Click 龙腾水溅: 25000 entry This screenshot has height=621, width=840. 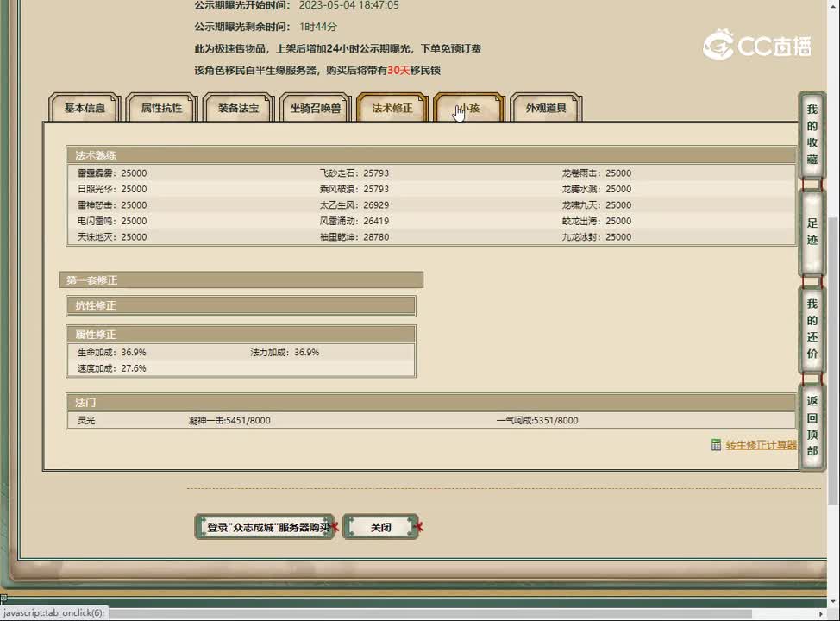tap(596, 189)
